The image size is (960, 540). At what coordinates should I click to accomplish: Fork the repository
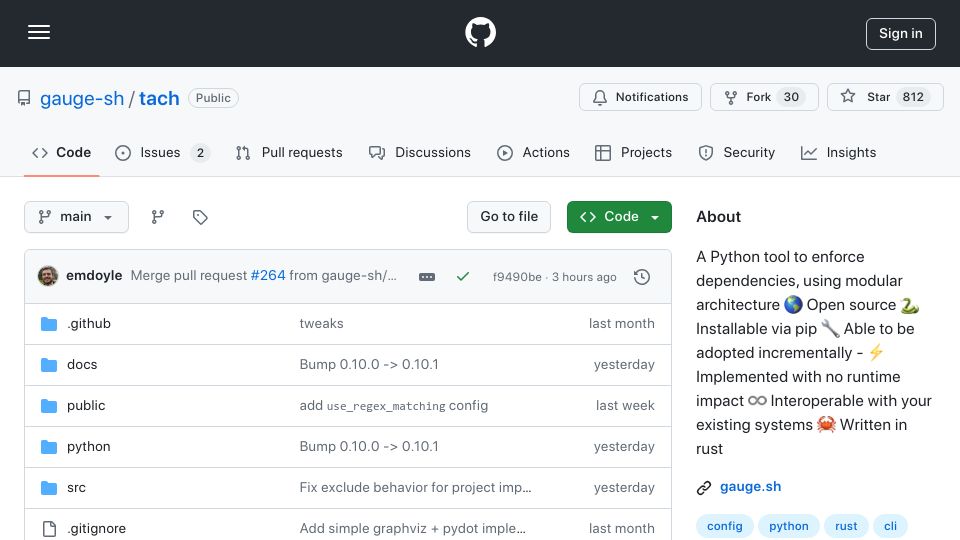(763, 97)
